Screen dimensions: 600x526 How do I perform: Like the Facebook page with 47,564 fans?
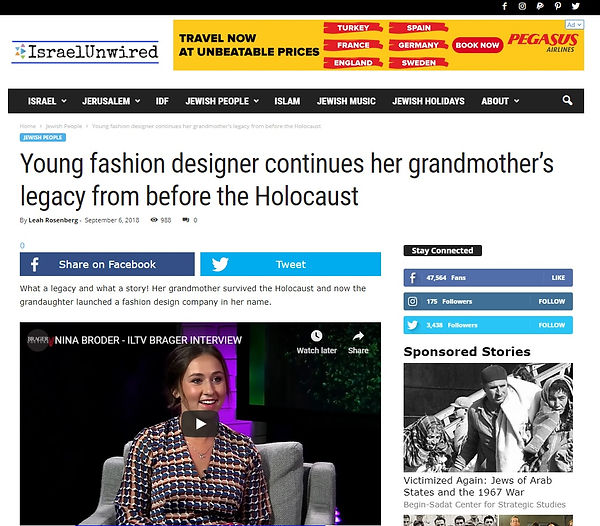(558, 278)
